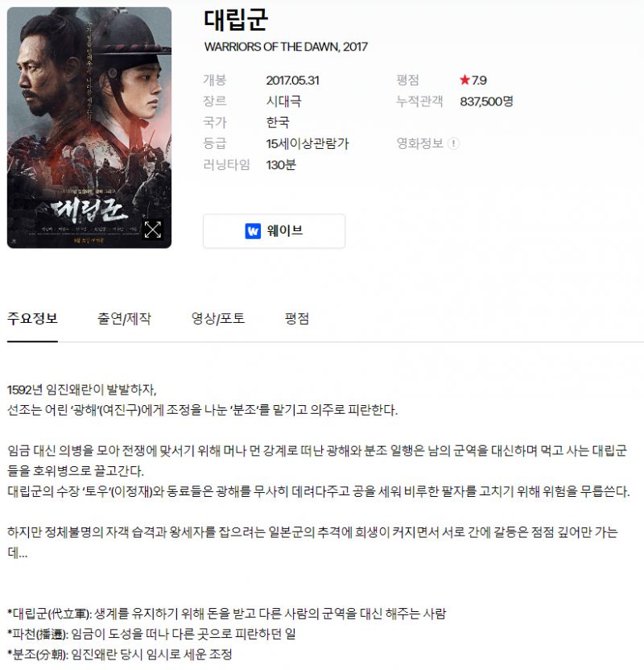Click the English title Warriors of the Dawn

pyautogui.click(x=286, y=47)
